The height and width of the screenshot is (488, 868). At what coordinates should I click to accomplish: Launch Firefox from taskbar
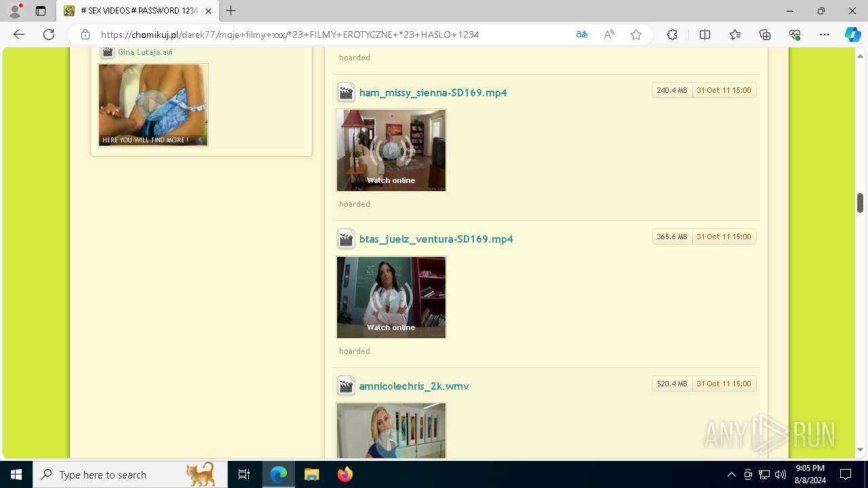tap(344, 474)
